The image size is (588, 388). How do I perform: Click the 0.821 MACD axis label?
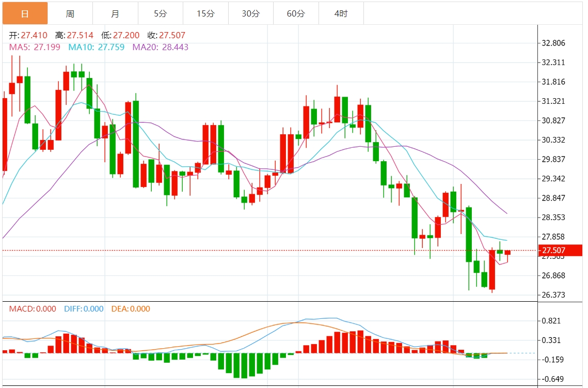[x=551, y=321]
